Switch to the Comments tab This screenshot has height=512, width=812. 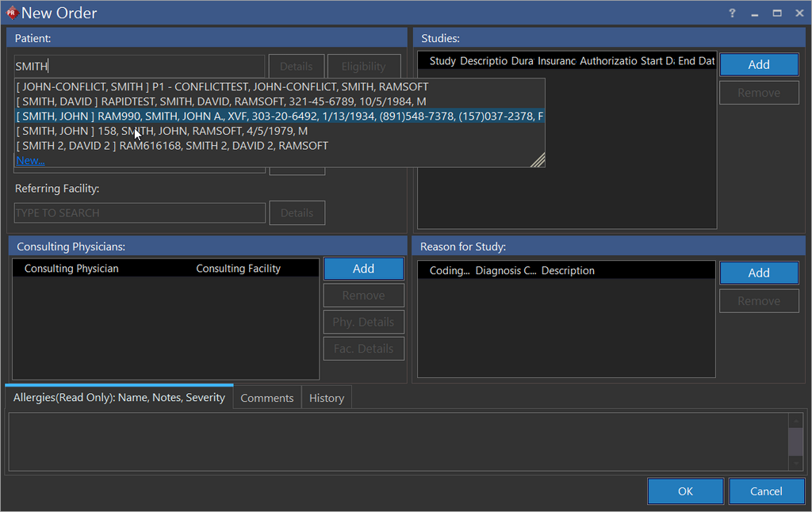[266, 398]
